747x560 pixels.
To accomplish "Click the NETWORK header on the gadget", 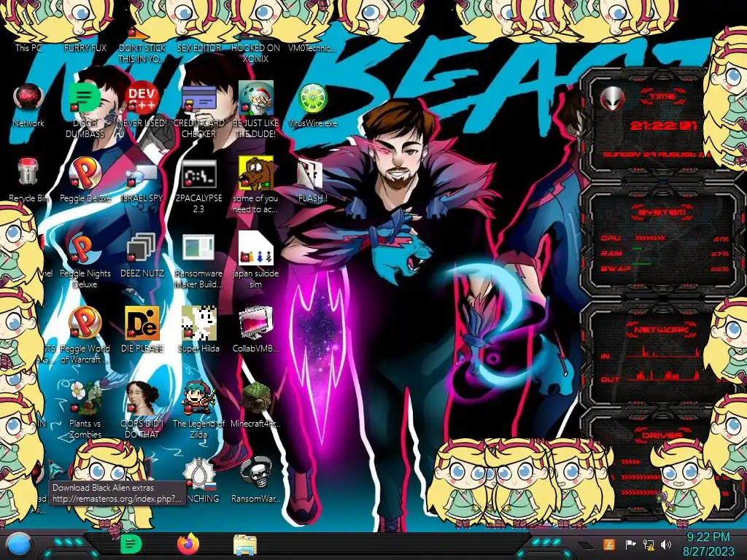I will click(661, 329).
